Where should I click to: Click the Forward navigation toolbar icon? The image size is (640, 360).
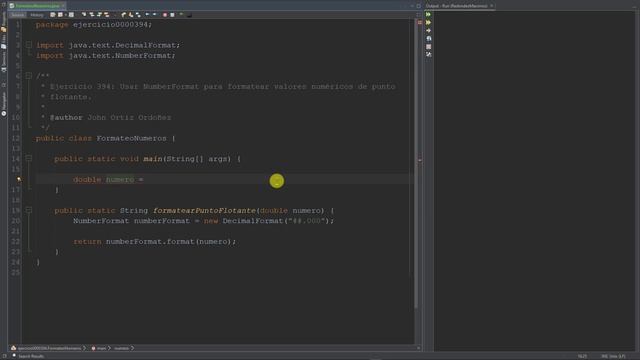coord(71,15)
